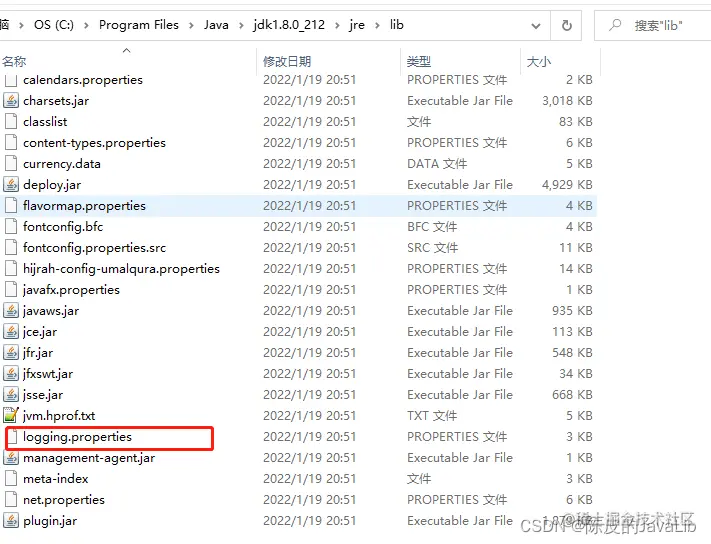Image resolution: width=711 pixels, height=544 pixels.
Task: Expand the chevron after jre breadcrumb
Action: tap(377, 25)
